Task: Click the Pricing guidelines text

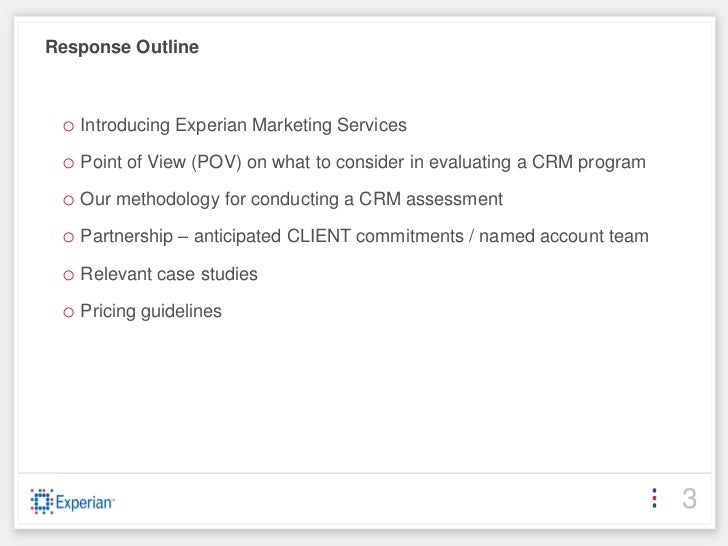Action: pyautogui.click(x=151, y=312)
